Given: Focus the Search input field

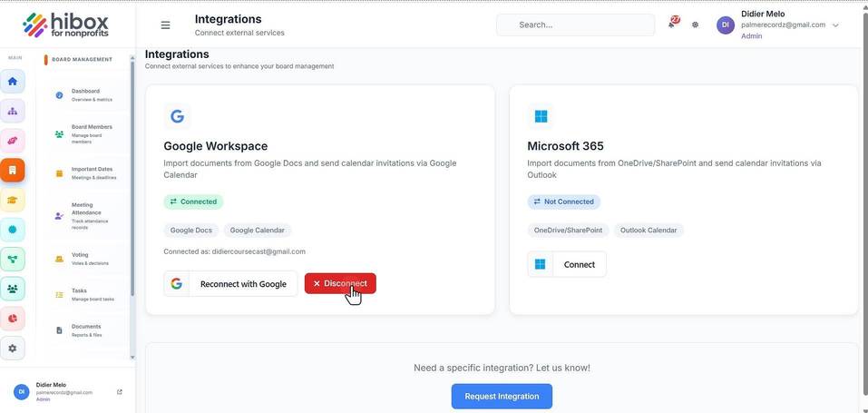Looking at the screenshot, I should [x=576, y=25].
